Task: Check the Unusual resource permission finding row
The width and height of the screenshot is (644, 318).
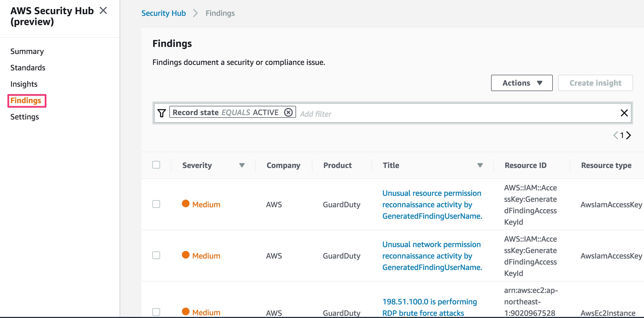Action: click(x=156, y=204)
